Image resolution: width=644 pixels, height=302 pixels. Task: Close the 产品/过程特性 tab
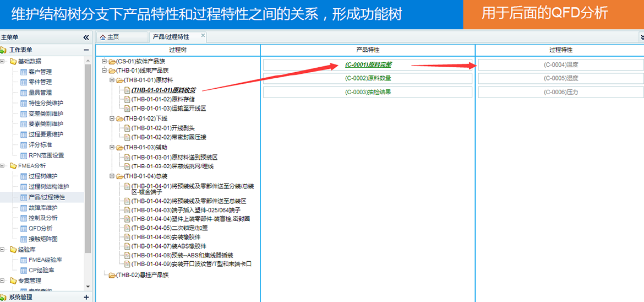[x=203, y=36]
